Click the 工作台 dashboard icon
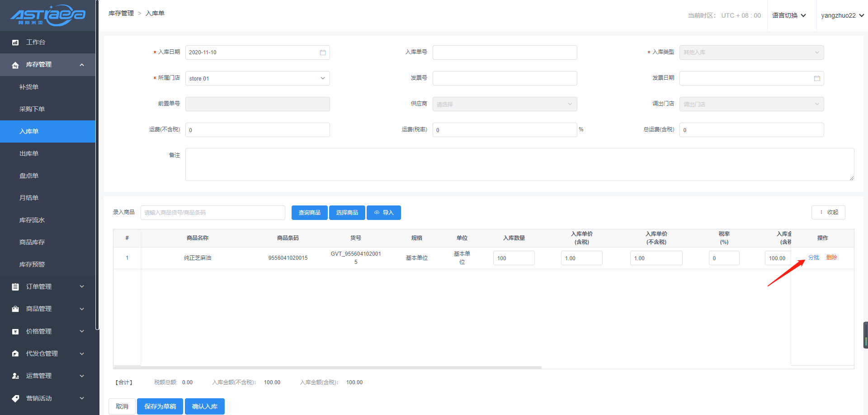The image size is (868, 415). [x=15, y=43]
